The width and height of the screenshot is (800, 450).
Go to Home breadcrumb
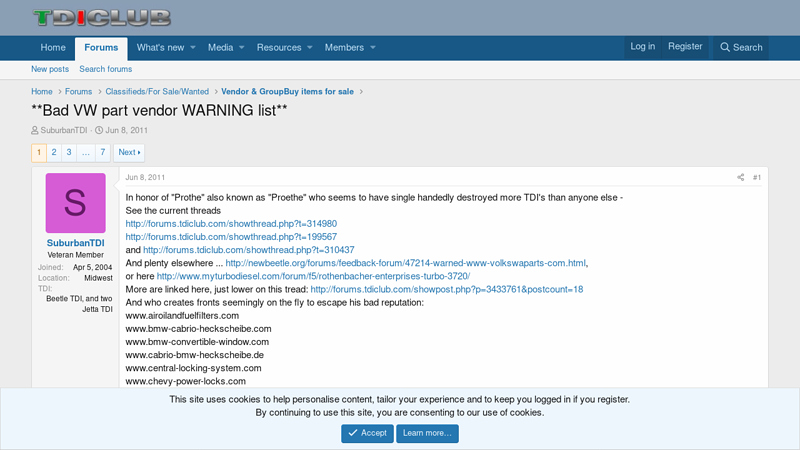tap(42, 91)
